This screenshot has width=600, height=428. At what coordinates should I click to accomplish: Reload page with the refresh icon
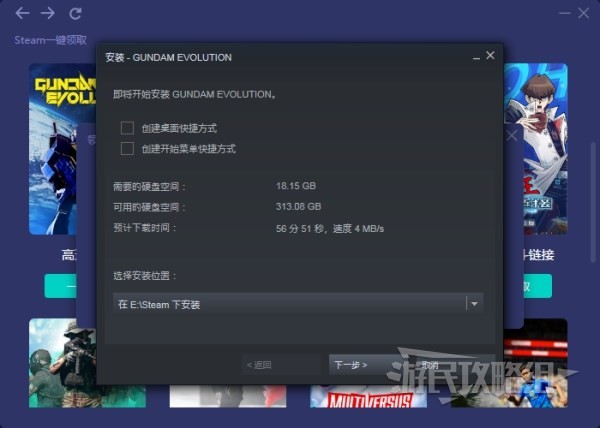(75, 13)
